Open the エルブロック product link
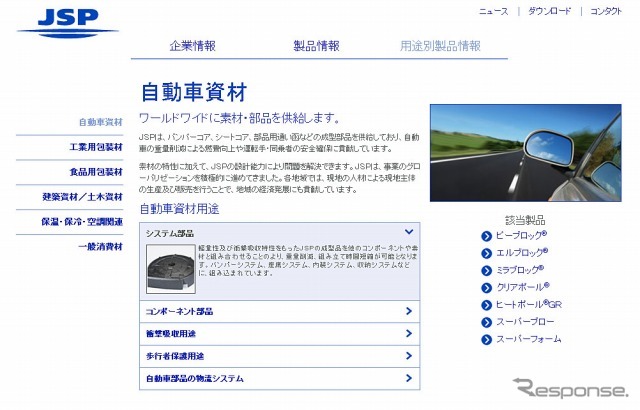The image size is (640, 410). [x=522, y=253]
